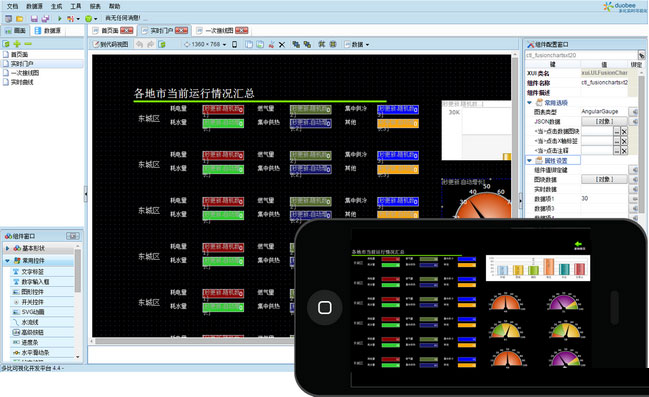The height and width of the screenshot is (397, 649).
Task: Open the 生成 menu
Action: [x=56, y=6]
